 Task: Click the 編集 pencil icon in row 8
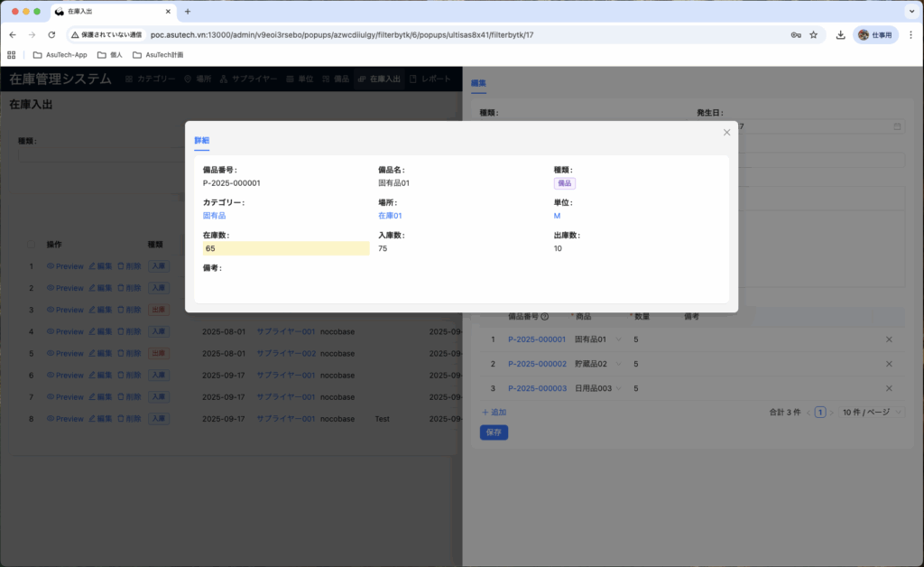click(92, 419)
